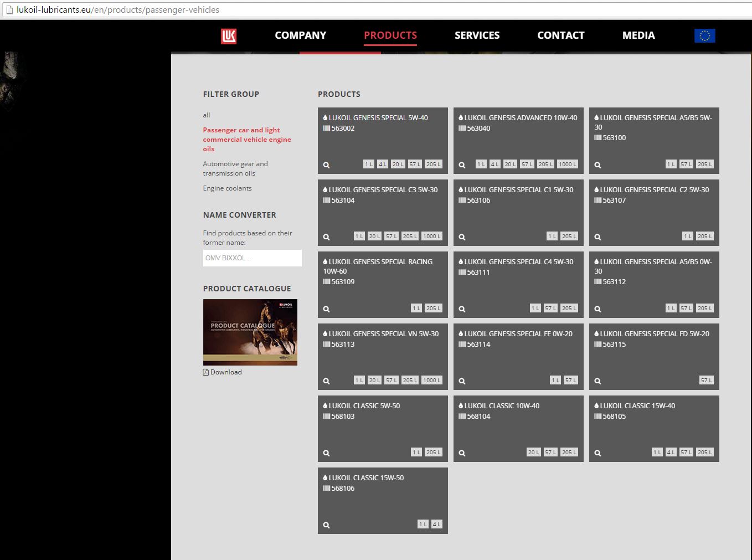Select 4 L size on Genesis Special 5W-40
752x560 pixels.
[383, 165]
